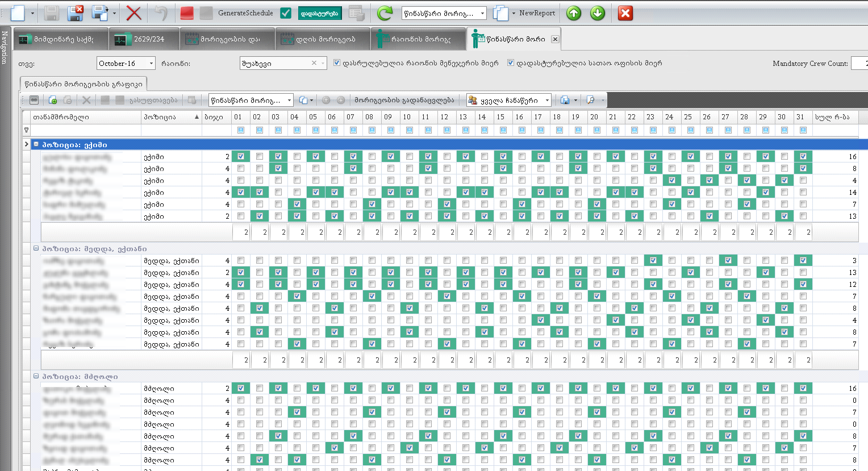The image size is (868, 471).
Task: Click the grid toolbar's first collapse icon
Action: tap(34, 100)
